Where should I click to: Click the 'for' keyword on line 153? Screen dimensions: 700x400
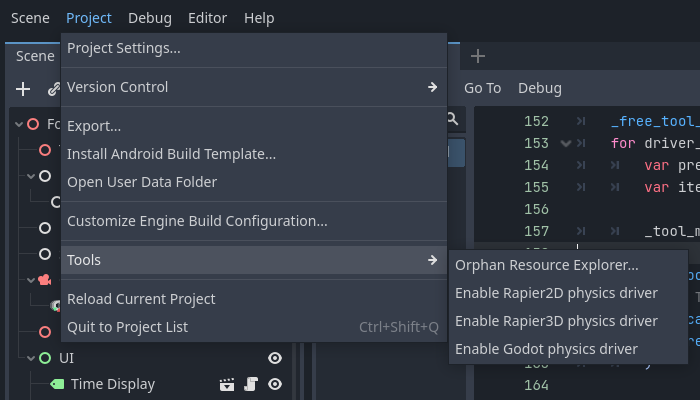pyautogui.click(x=623, y=144)
